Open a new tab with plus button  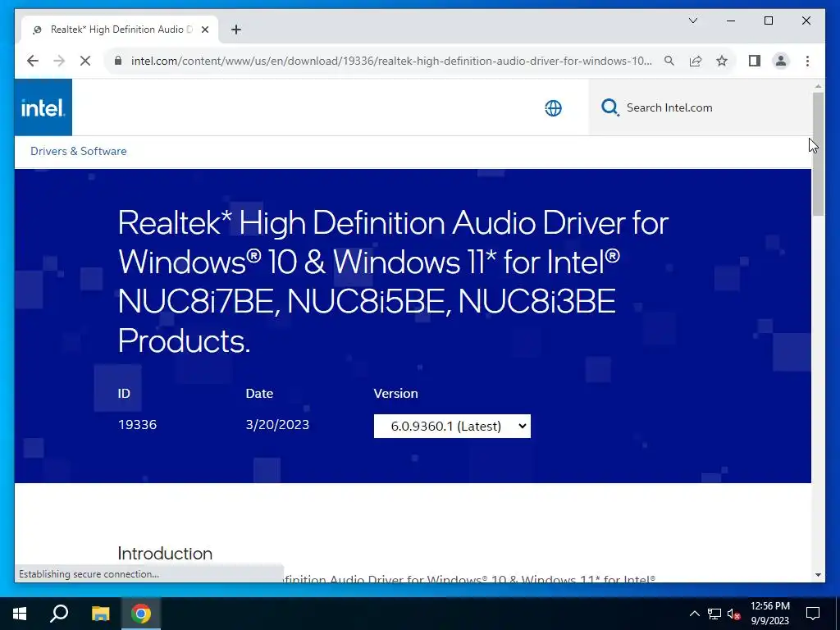coord(235,30)
